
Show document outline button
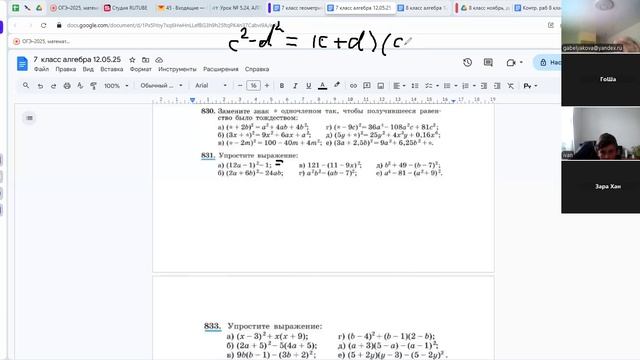coord(29,118)
